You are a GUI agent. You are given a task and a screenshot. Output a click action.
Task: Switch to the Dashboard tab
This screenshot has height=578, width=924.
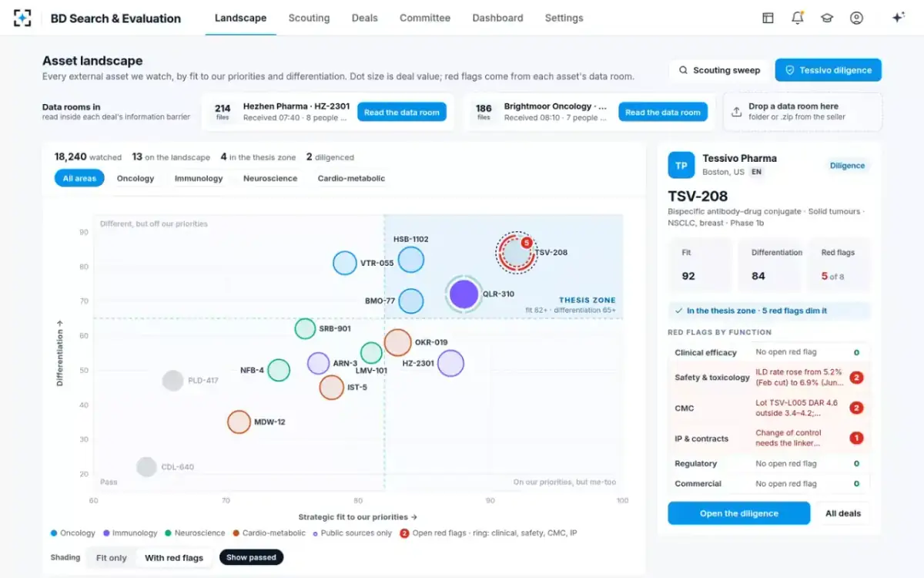[497, 18]
